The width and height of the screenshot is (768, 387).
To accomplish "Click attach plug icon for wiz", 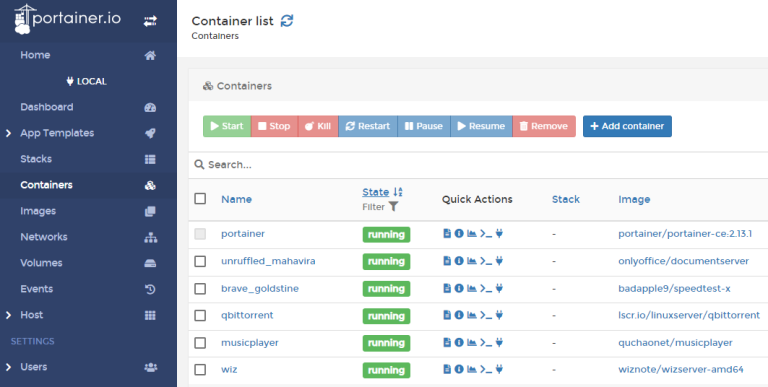I will tap(499, 369).
